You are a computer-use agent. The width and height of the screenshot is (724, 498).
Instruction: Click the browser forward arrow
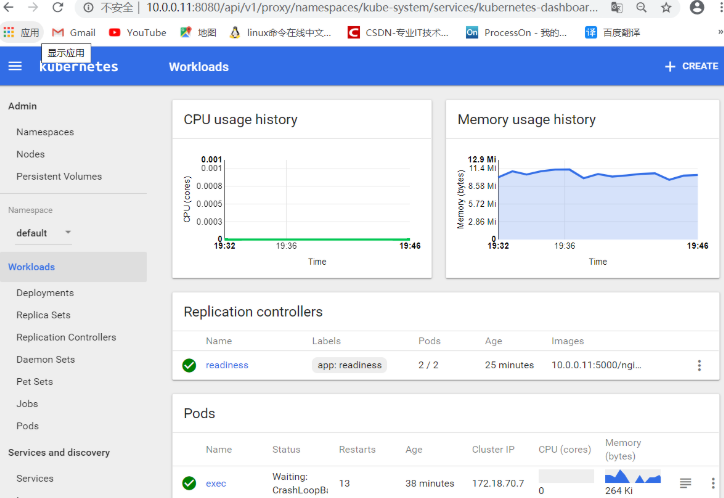(33, 7)
